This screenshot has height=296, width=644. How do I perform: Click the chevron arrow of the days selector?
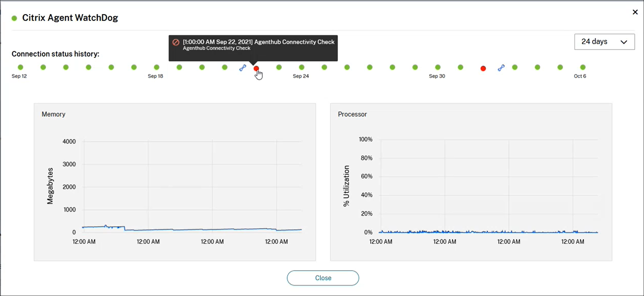(x=624, y=42)
